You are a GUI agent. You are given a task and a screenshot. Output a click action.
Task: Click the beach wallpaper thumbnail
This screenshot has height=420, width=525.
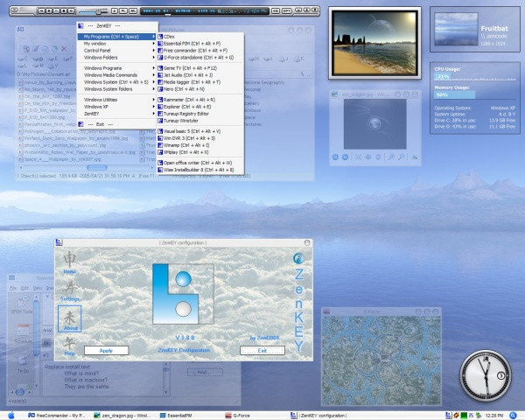[374, 43]
